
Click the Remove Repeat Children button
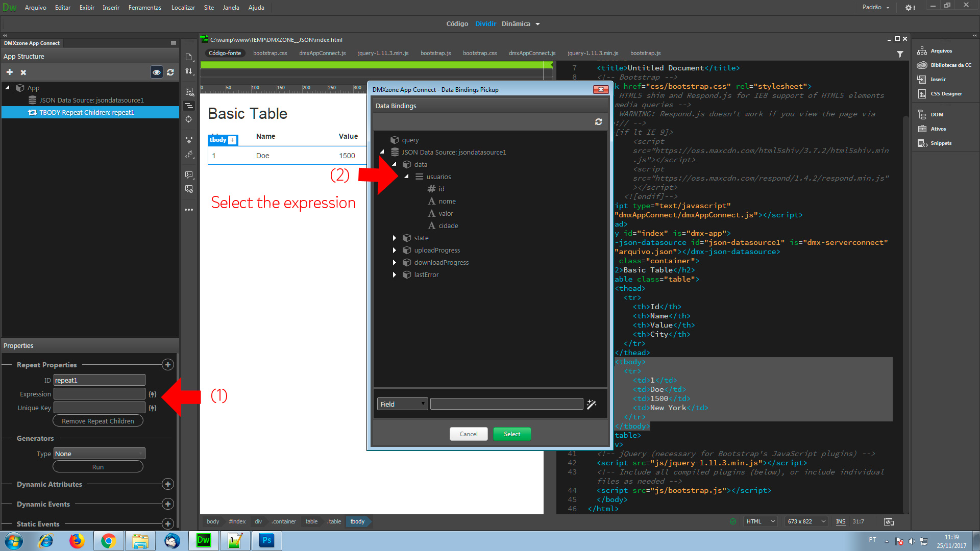point(98,421)
